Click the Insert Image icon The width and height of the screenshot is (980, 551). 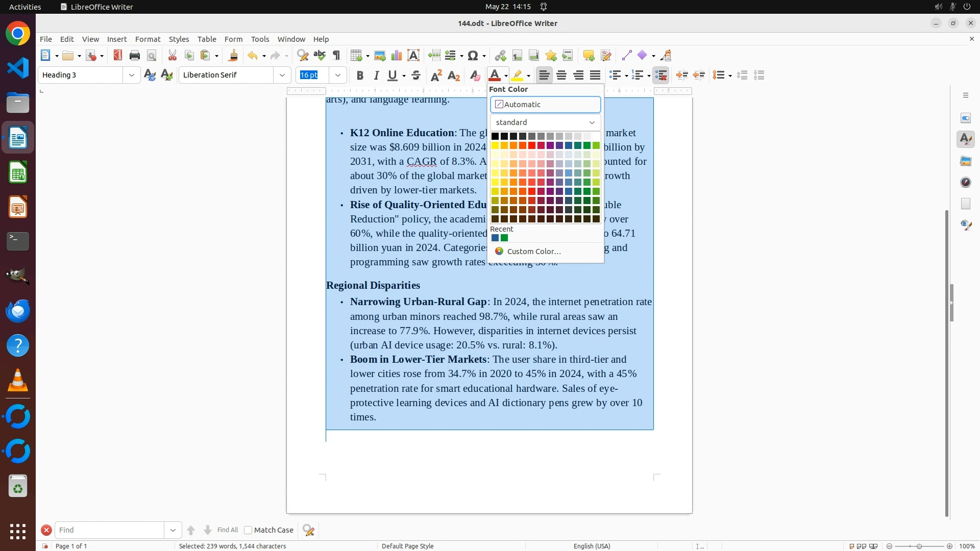point(380,56)
